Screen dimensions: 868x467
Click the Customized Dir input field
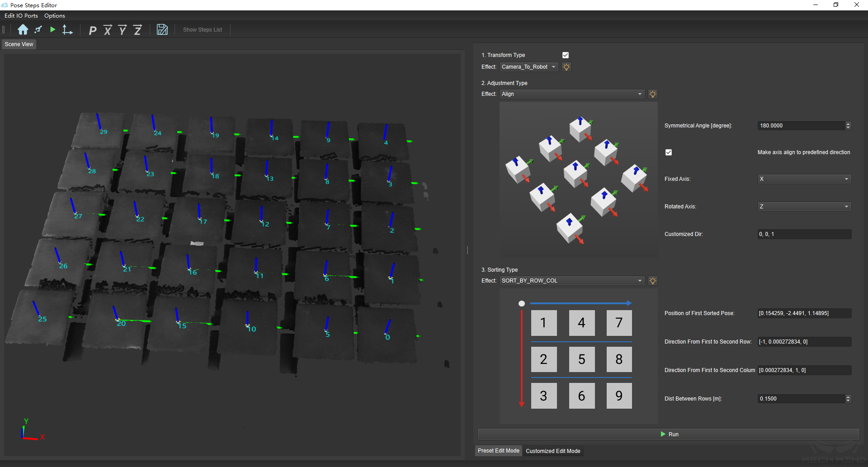coord(804,234)
